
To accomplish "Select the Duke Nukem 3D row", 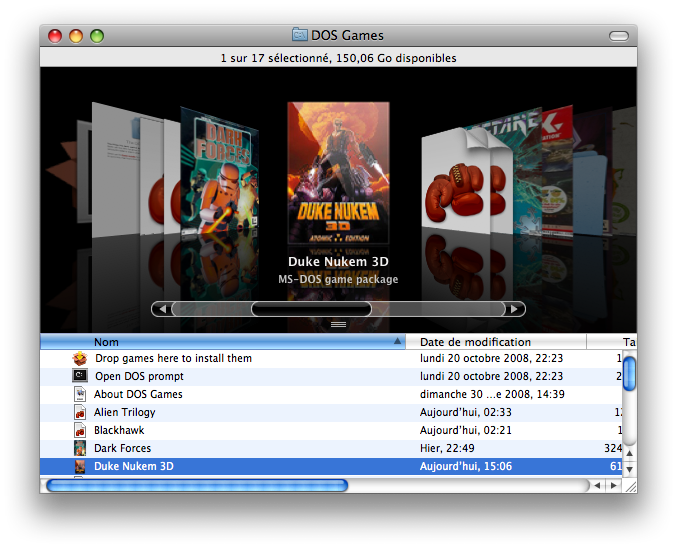I will [331, 466].
